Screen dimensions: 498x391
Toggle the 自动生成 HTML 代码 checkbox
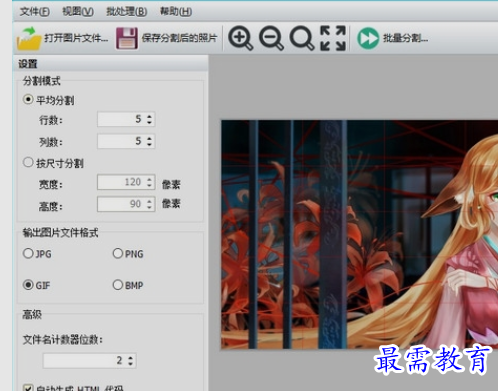(x=28, y=388)
